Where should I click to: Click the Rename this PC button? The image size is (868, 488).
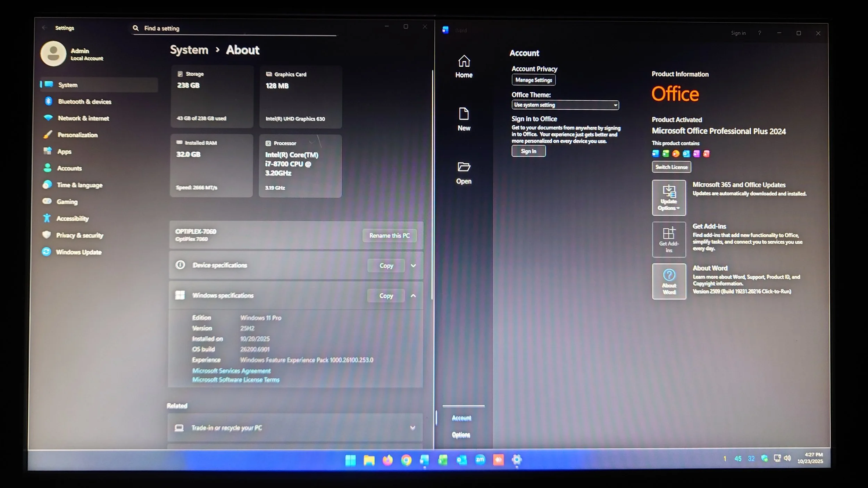click(389, 235)
